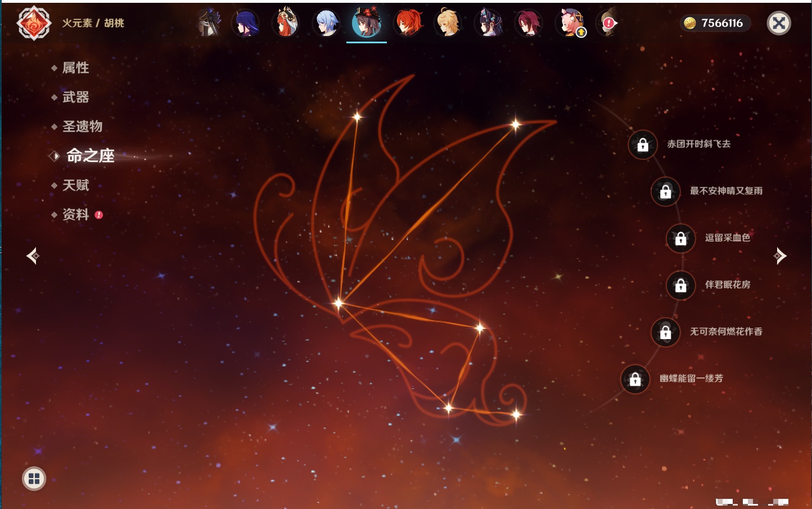
Task: Switch to the 圣遗物 artifacts tab
Action: click(82, 127)
